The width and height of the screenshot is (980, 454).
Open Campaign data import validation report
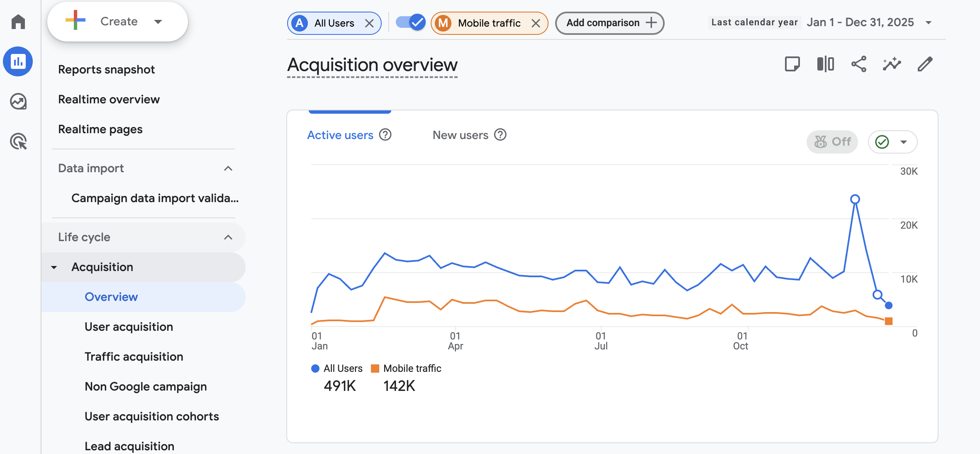coord(155,198)
